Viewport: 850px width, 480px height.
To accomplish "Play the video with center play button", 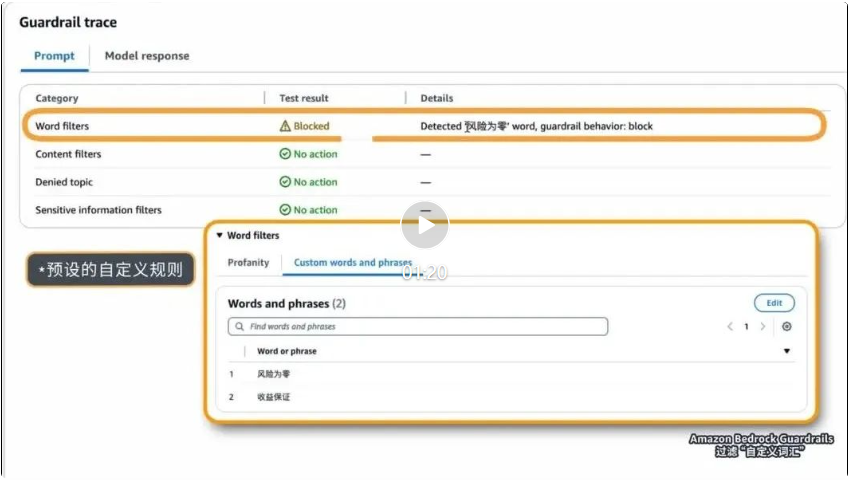I will (x=425, y=226).
